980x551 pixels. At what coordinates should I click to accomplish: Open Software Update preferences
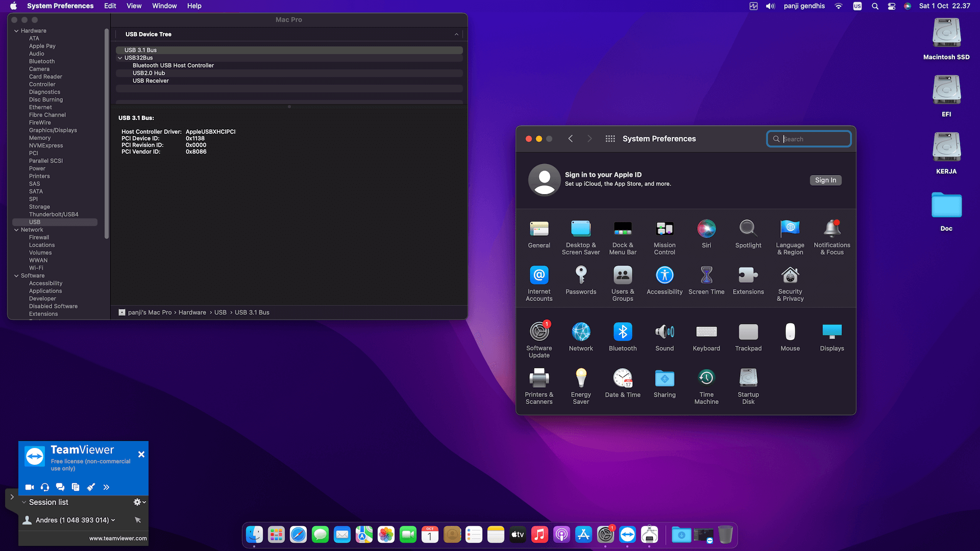click(539, 340)
